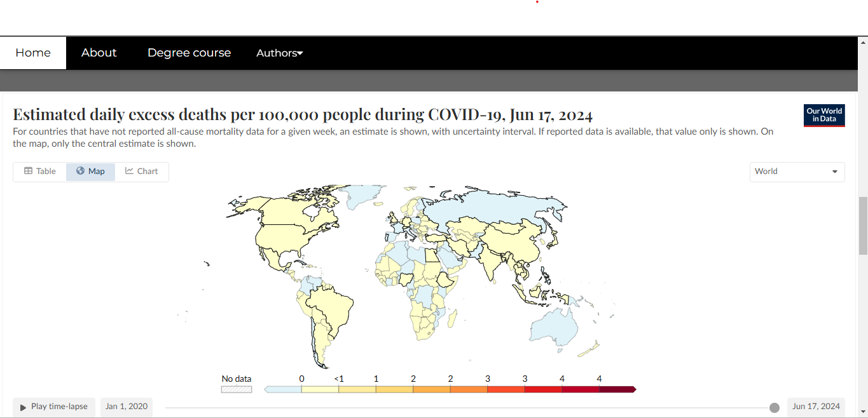Click the Jan 1, 2020 start date
The width and height of the screenshot is (868, 418).
click(x=126, y=406)
